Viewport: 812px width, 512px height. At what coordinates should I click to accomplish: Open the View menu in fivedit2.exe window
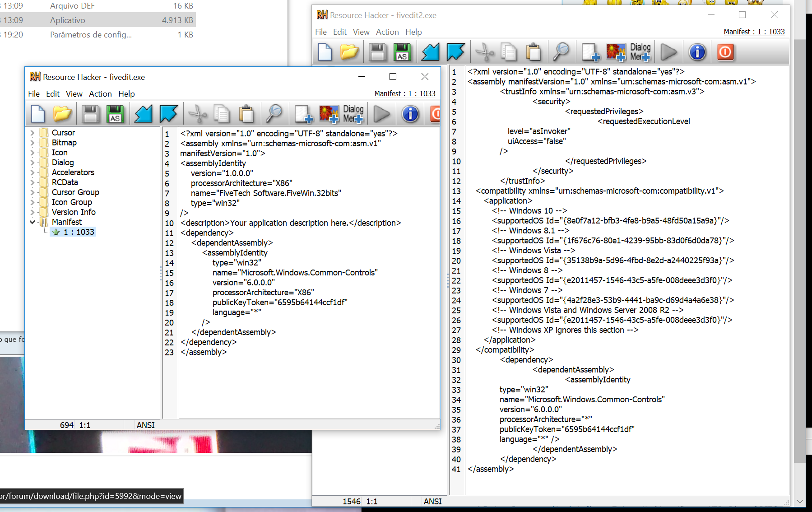361,32
